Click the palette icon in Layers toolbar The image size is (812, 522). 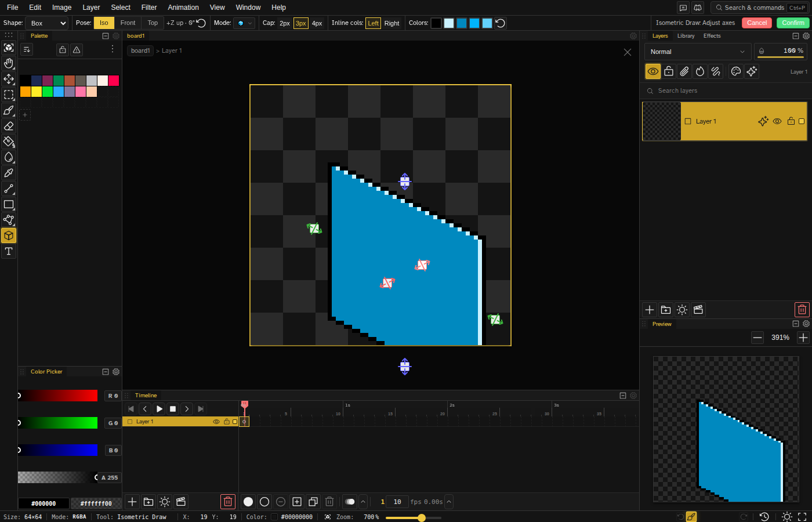736,71
